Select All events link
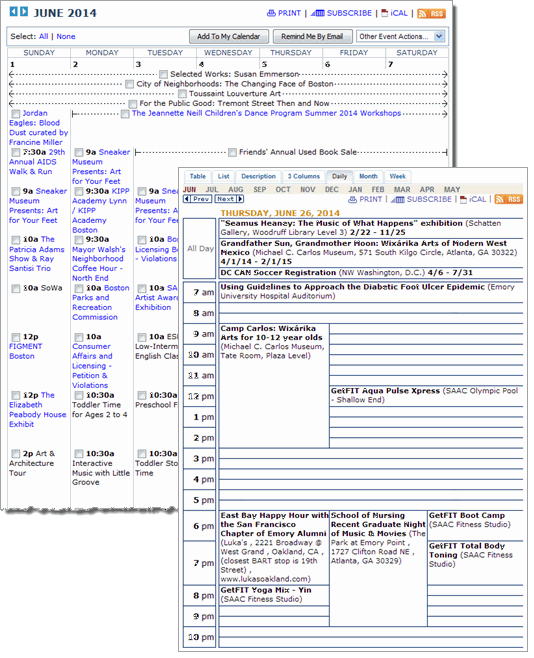The width and height of the screenshot is (534, 658). point(44,37)
